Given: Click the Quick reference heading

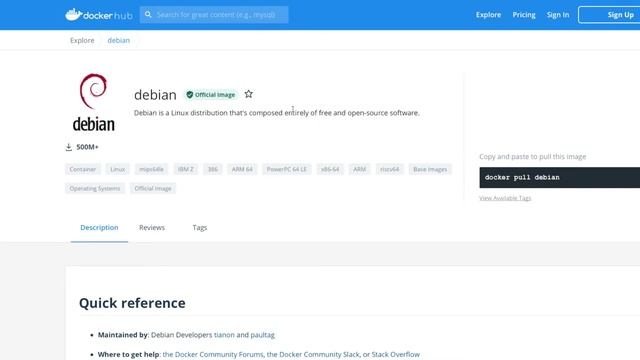Looking at the screenshot, I should pos(132,303).
